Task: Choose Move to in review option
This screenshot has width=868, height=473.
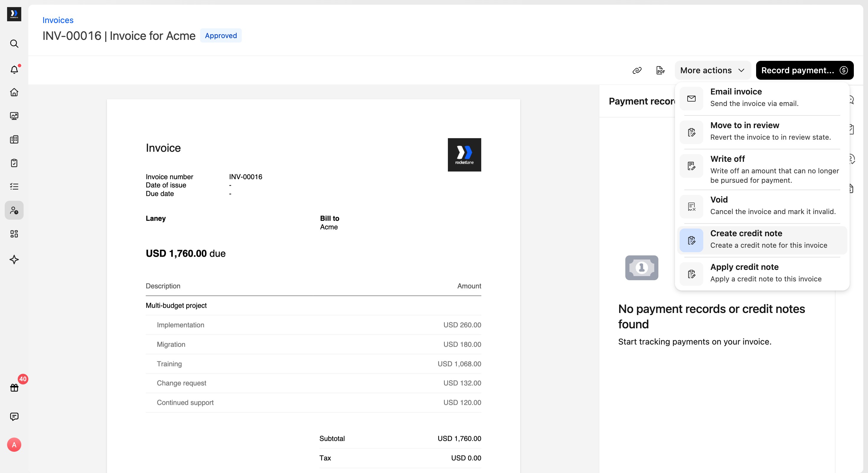Action: (762, 131)
